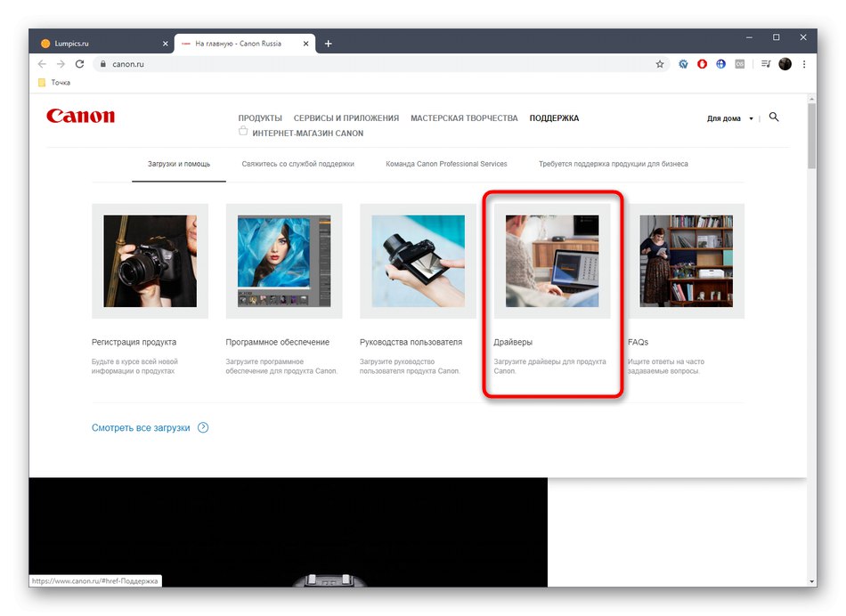Open the Регистрация продукта link
Screen dimensions: 846x616
coord(134,342)
